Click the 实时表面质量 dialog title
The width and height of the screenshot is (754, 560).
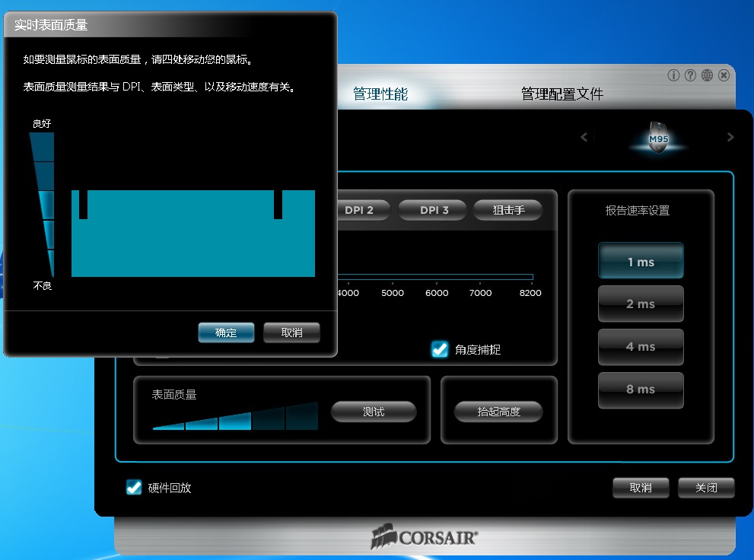51,25
